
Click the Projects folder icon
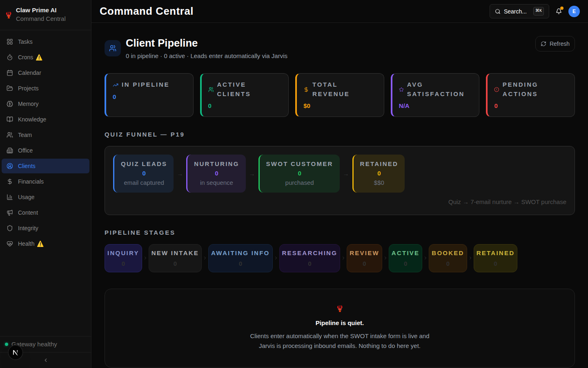[x=10, y=88]
